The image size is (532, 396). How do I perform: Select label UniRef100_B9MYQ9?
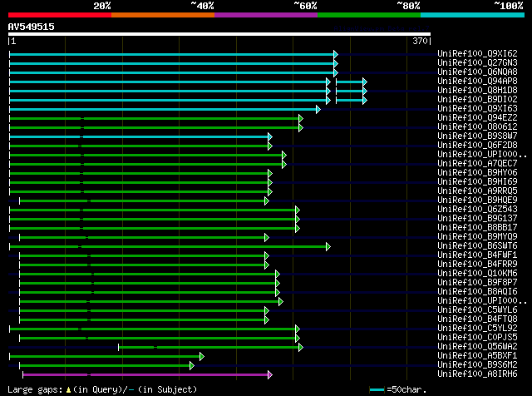coord(477,237)
